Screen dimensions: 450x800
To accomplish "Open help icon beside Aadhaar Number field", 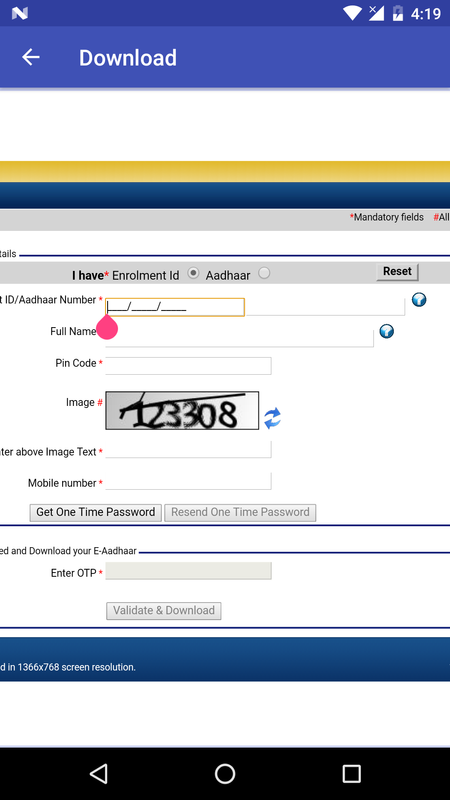I will pos(419,299).
